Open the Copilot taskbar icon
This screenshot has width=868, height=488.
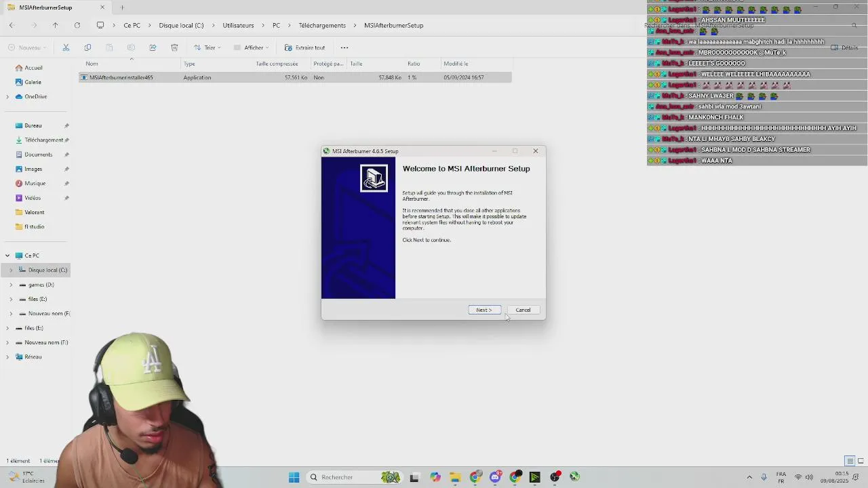tap(435, 477)
